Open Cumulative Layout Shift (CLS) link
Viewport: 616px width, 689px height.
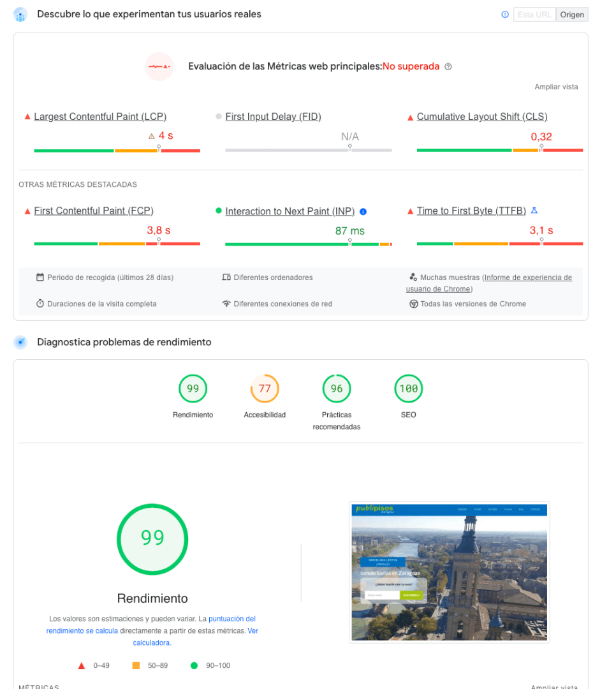click(482, 117)
